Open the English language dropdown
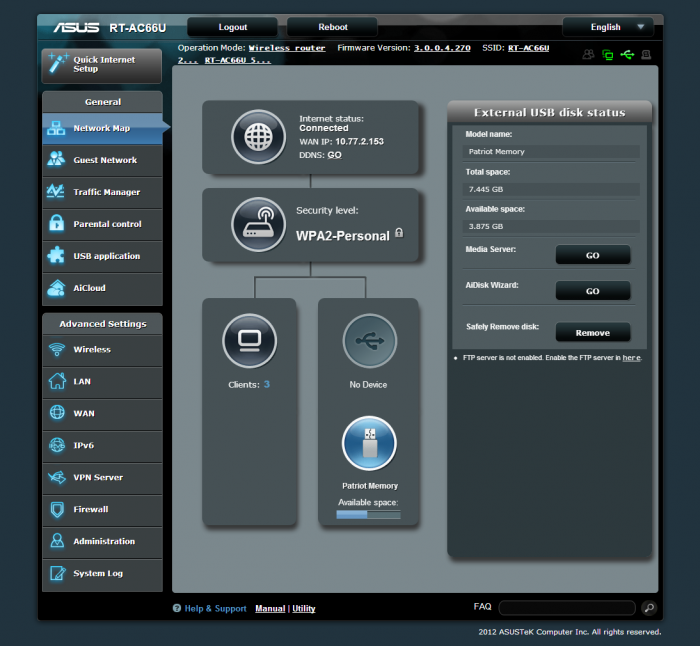The height and width of the screenshot is (646, 700). pos(612,27)
